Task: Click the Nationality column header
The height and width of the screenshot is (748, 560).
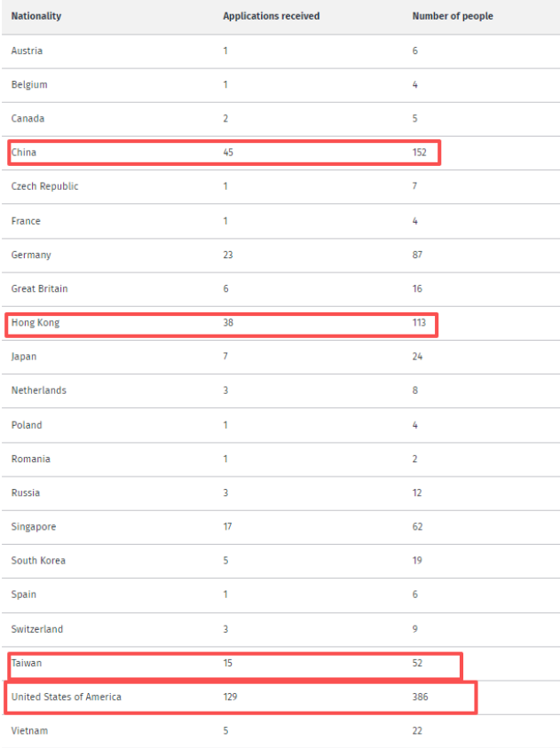Action: 36,16
